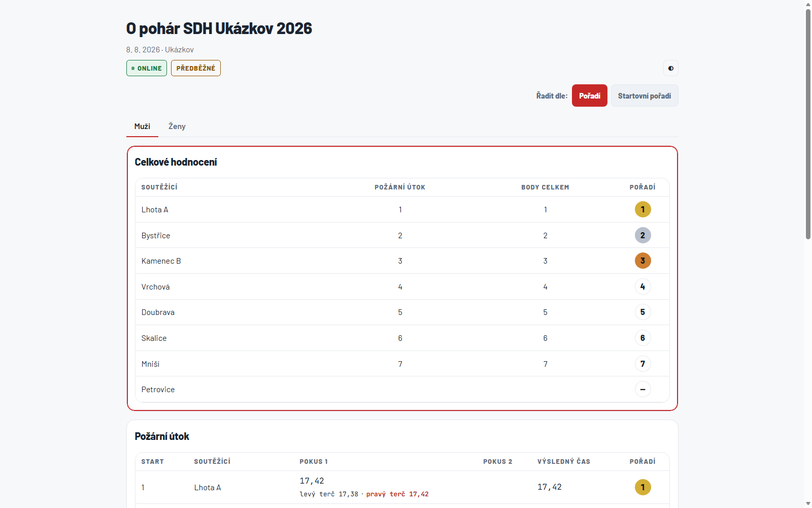Click the PŘEDBĚŽNÉ badge
The image size is (812, 508).
pyautogui.click(x=196, y=68)
